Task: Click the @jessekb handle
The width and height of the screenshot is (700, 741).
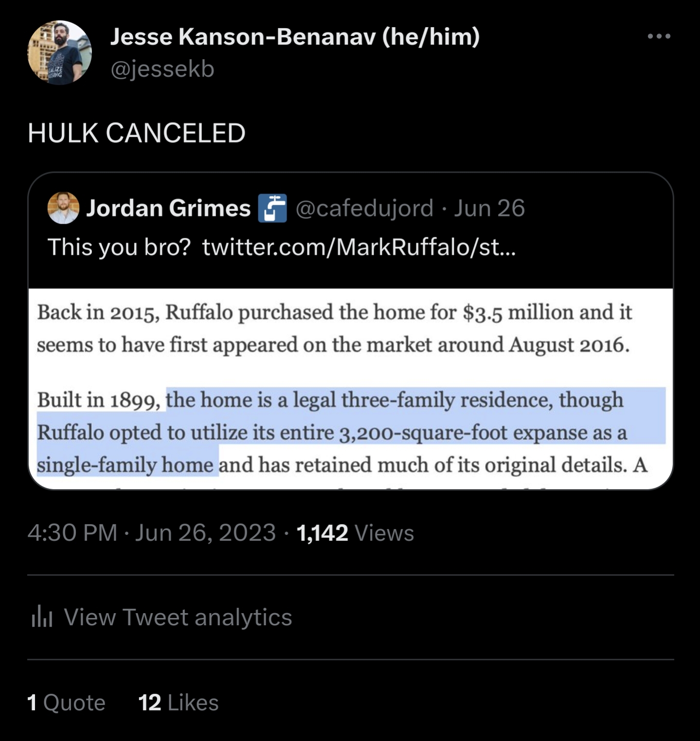Action: coord(162,69)
